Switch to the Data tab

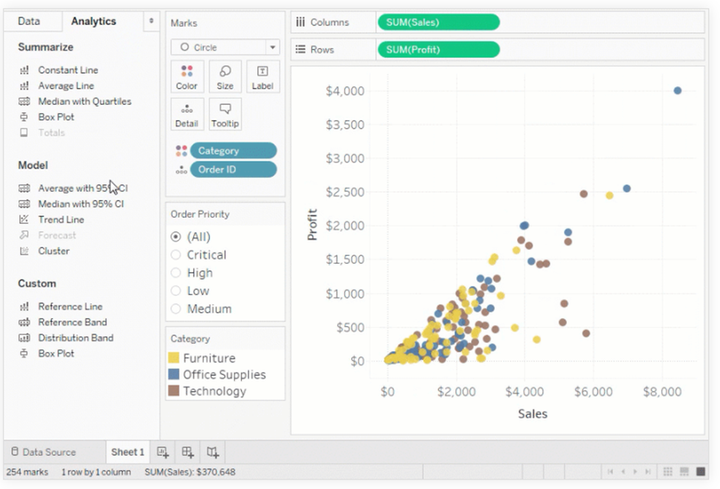coord(29,21)
